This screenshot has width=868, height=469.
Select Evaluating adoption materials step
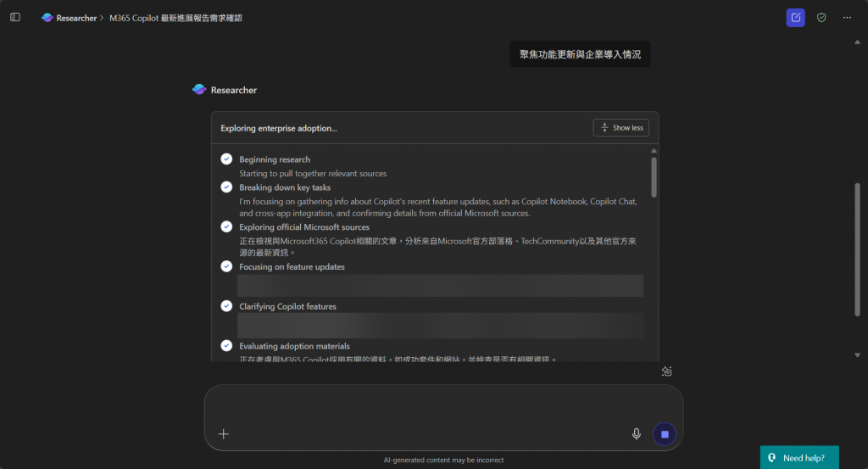pyautogui.click(x=294, y=346)
